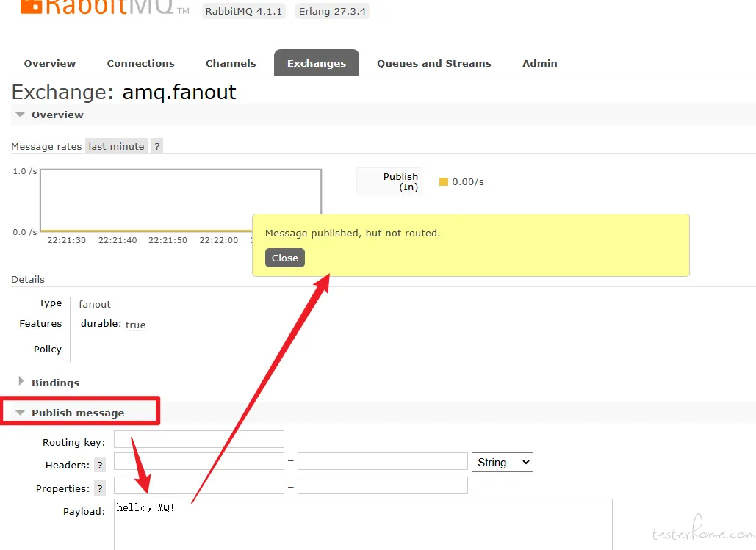Open Queues and Streams tab

click(x=434, y=63)
